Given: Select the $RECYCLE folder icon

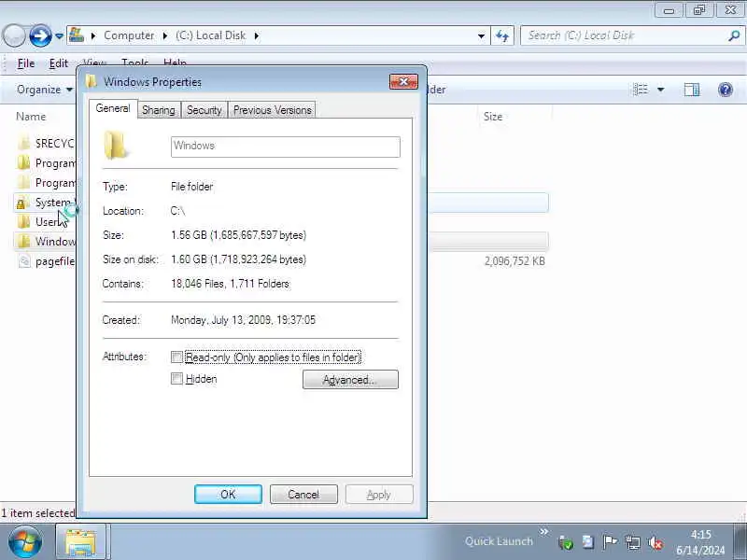Looking at the screenshot, I should point(23,144).
